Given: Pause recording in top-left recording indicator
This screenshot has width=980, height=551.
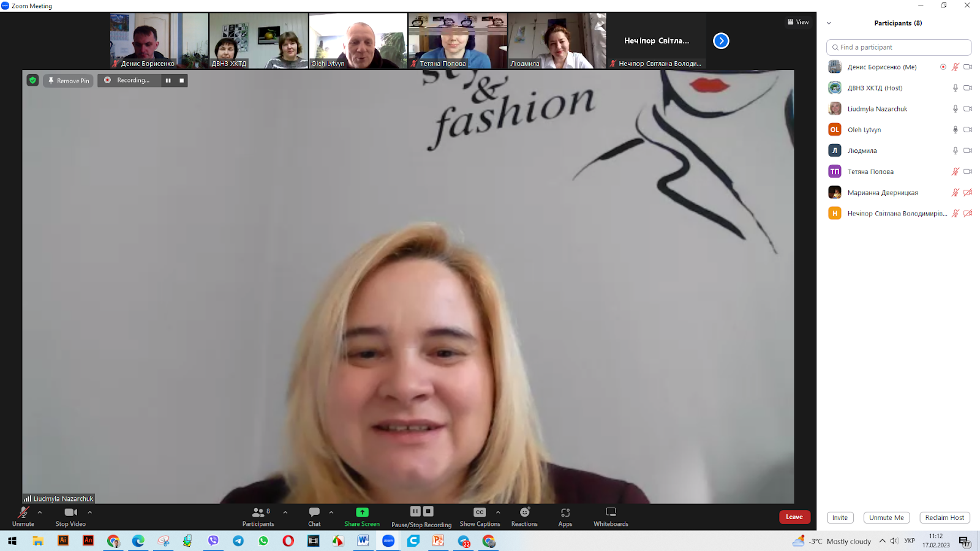Looking at the screenshot, I should pyautogui.click(x=168, y=80).
